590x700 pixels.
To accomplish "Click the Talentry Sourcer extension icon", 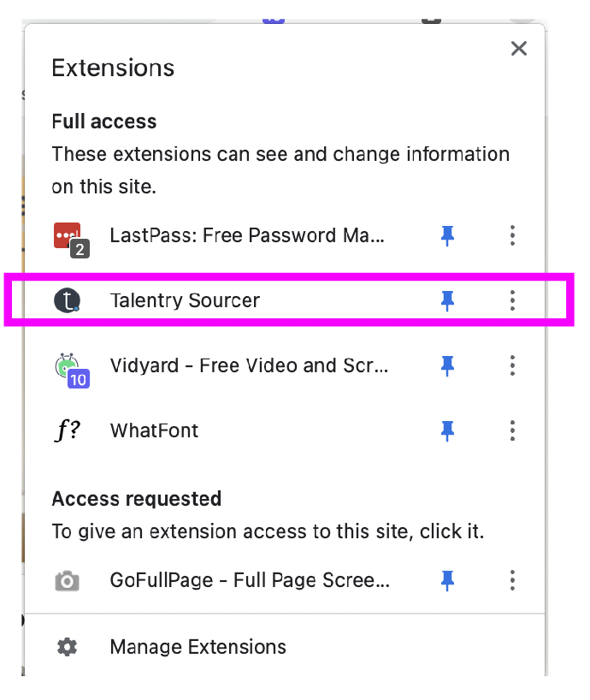I will coord(67,300).
